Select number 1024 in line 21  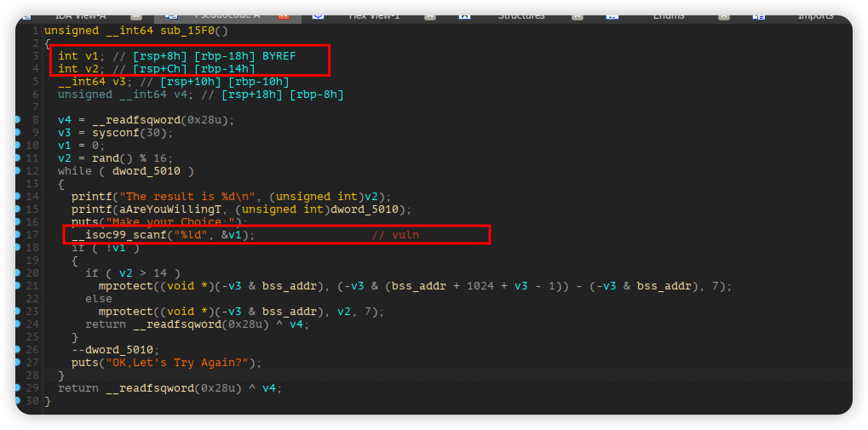click(x=480, y=286)
